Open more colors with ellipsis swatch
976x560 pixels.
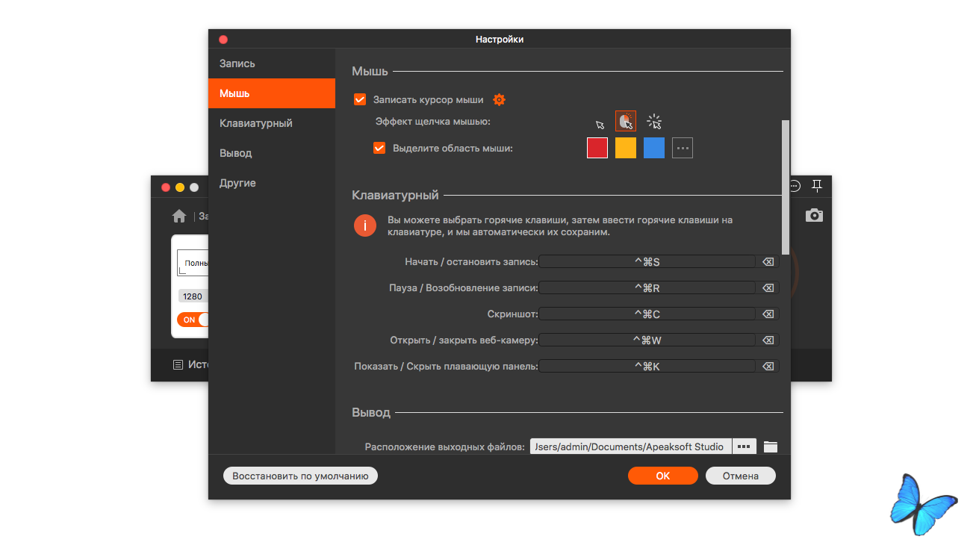[683, 148]
